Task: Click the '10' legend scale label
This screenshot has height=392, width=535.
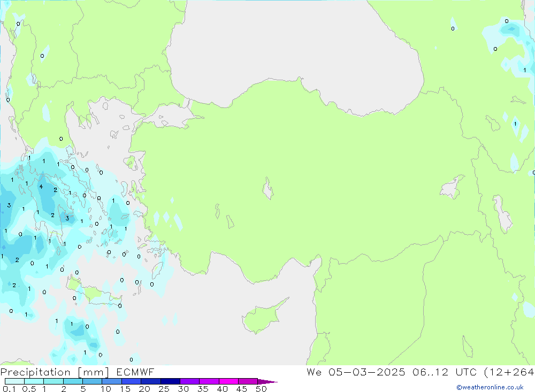Action: click(x=106, y=389)
